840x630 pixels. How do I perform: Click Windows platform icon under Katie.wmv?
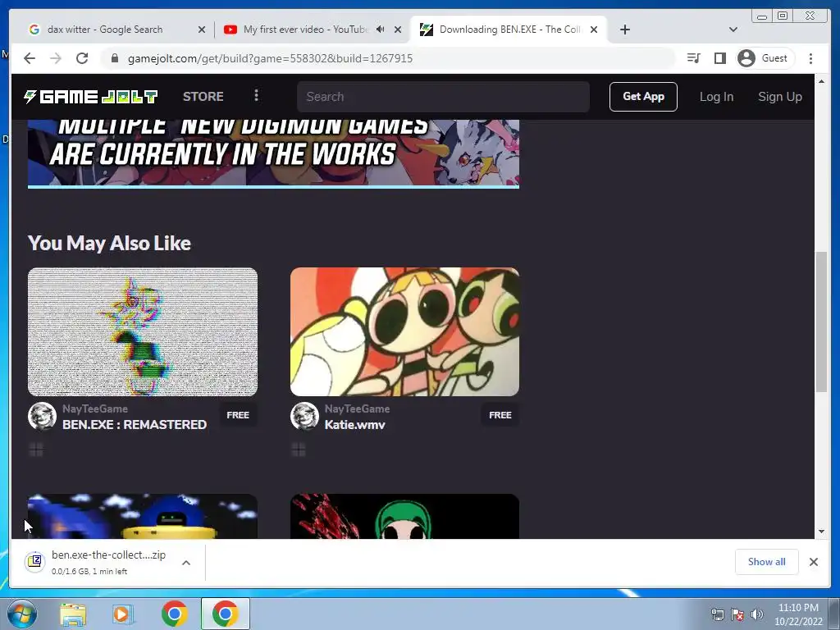(299, 450)
